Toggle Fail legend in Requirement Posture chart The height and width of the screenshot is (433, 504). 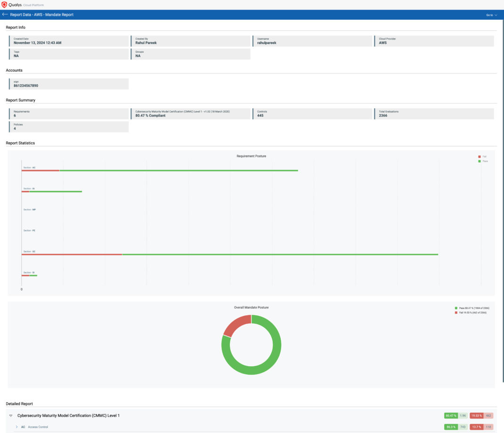point(482,156)
